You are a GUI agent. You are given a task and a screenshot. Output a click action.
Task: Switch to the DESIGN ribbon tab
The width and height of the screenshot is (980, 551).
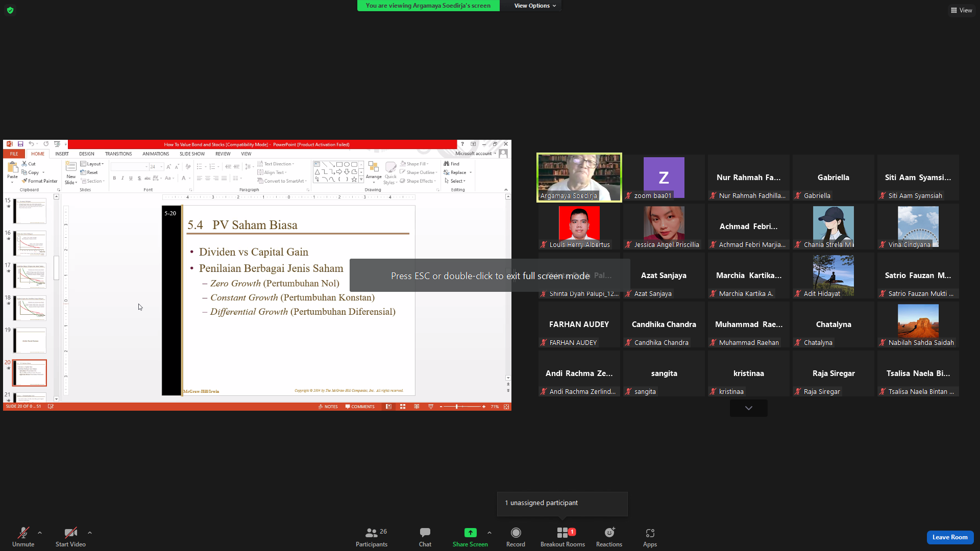point(86,154)
